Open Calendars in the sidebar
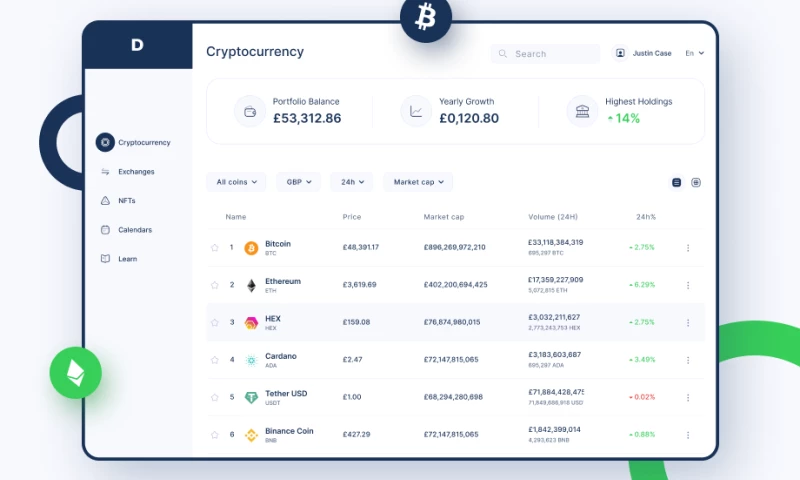 pos(127,230)
